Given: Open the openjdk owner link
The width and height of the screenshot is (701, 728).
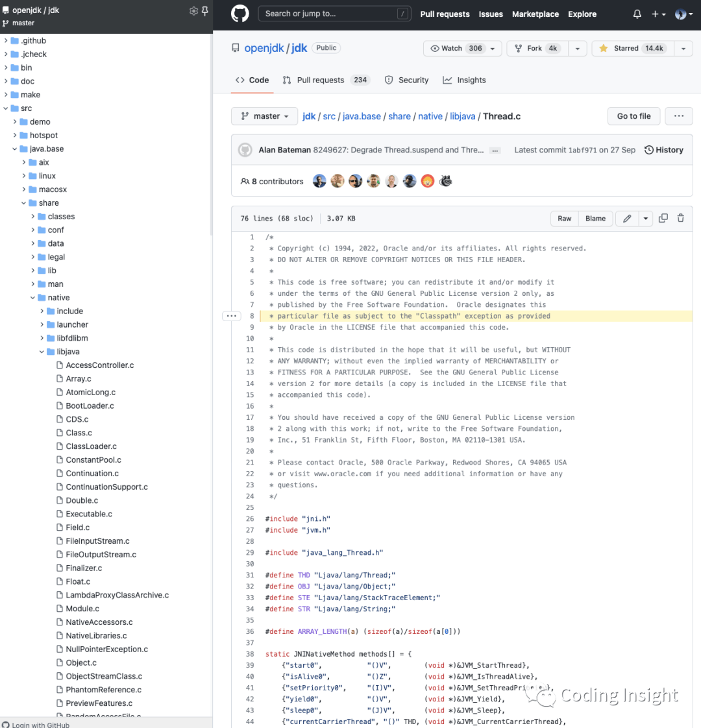Looking at the screenshot, I should tap(264, 48).
